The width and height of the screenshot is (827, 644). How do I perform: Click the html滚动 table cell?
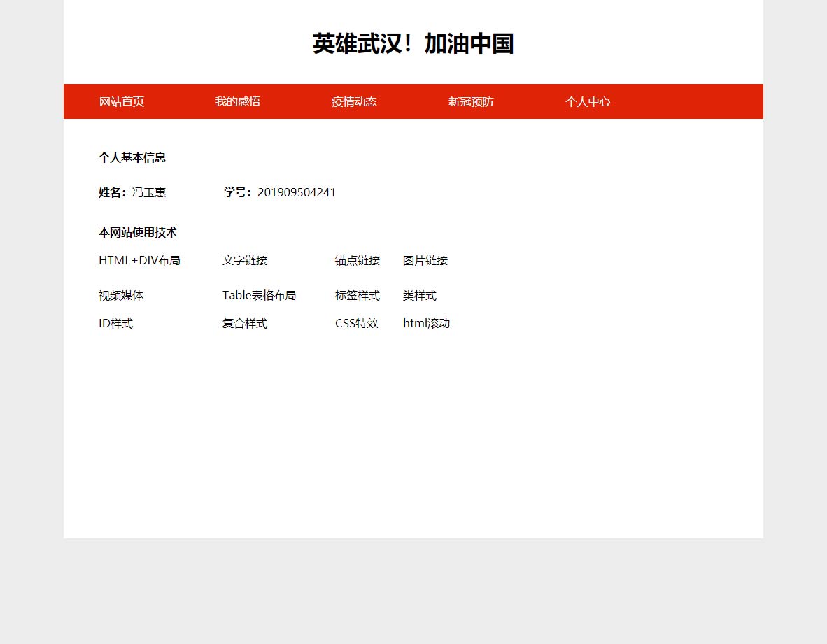tap(426, 323)
